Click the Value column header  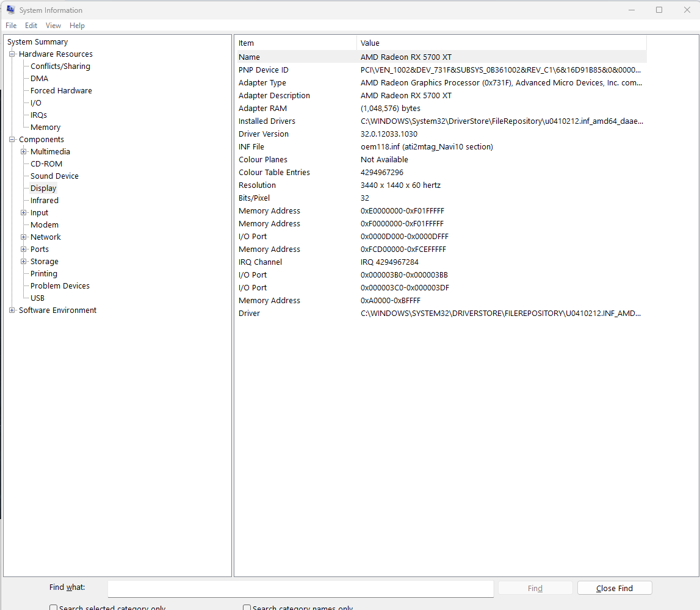pos(500,43)
